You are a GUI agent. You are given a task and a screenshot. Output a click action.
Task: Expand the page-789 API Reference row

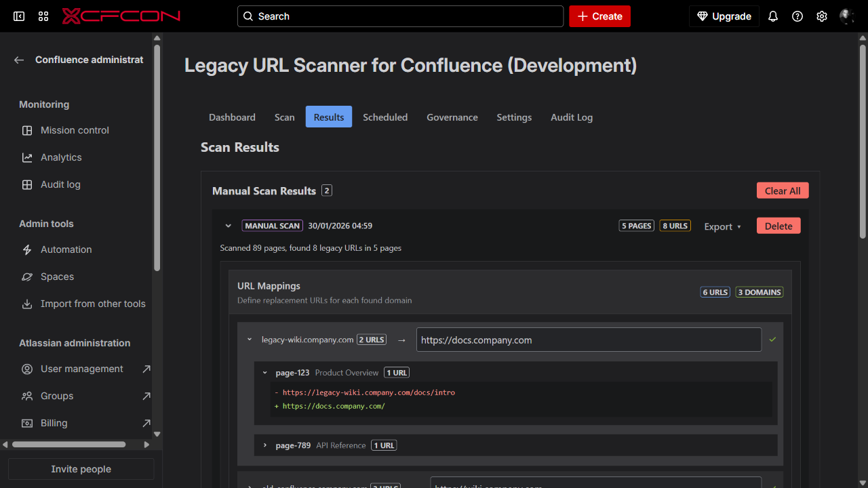click(x=265, y=445)
